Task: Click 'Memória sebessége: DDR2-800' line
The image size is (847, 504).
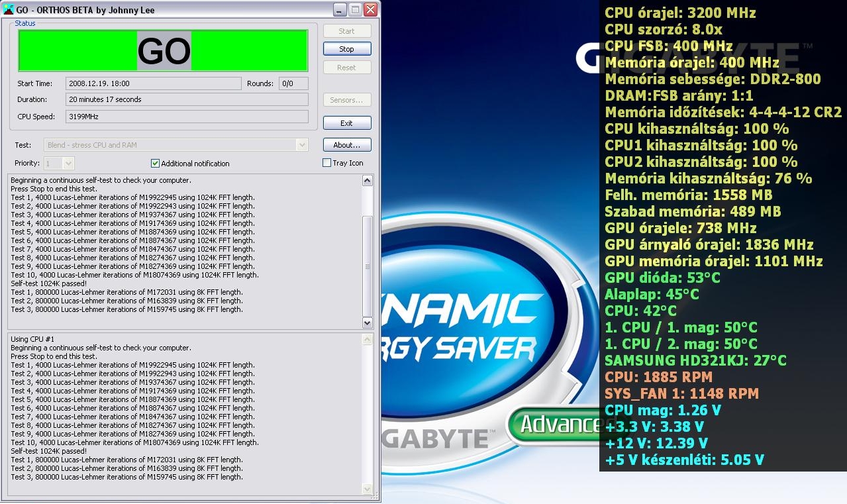Action: (713, 79)
